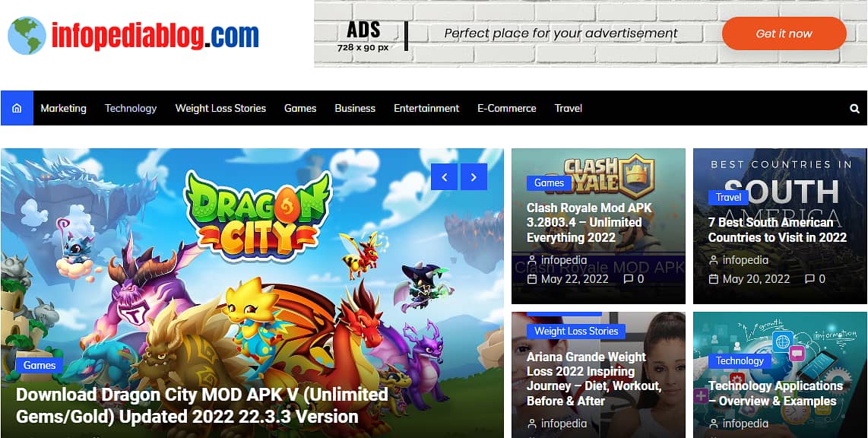Open the Games menu item

[x=300, y=109]
